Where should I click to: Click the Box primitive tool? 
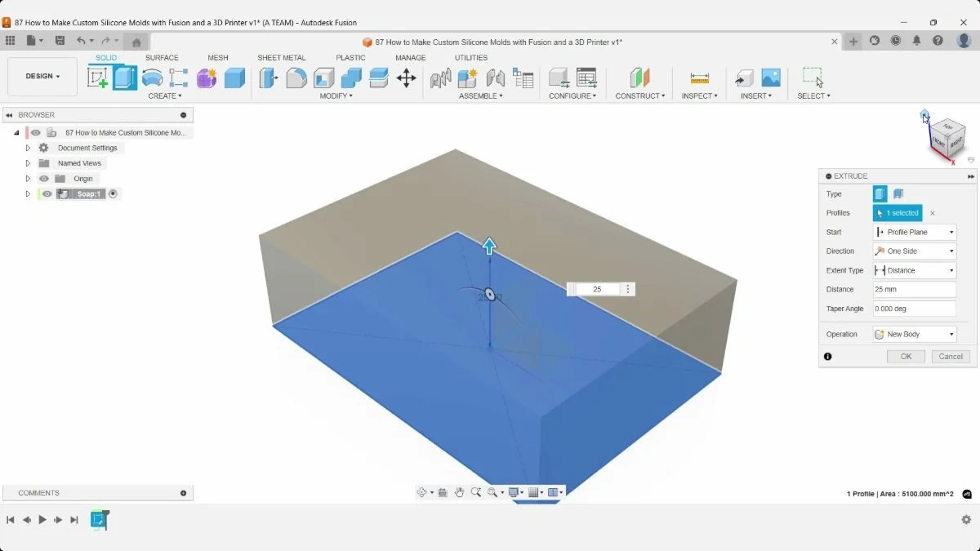pyautogui.click(x=234, y=78)
